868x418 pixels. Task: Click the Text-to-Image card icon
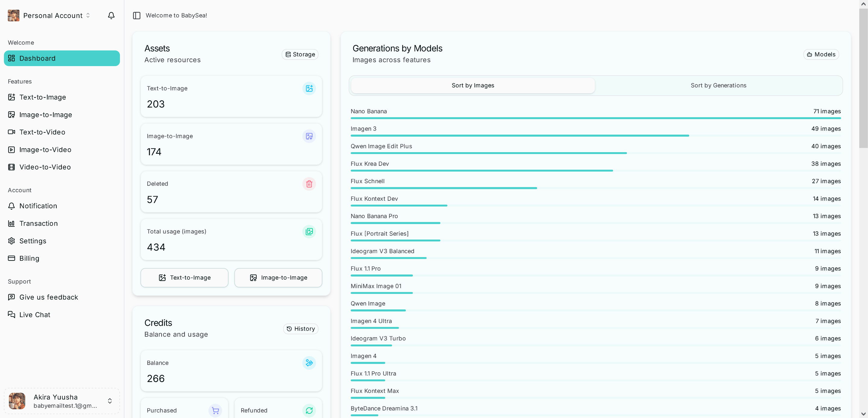309,88
